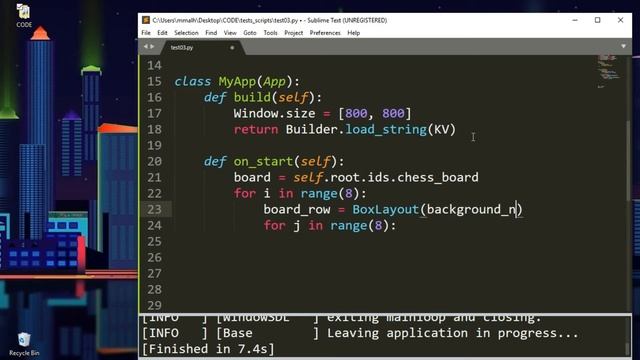Click '[Finished in 7.4s]' output text

click(208, 349)
